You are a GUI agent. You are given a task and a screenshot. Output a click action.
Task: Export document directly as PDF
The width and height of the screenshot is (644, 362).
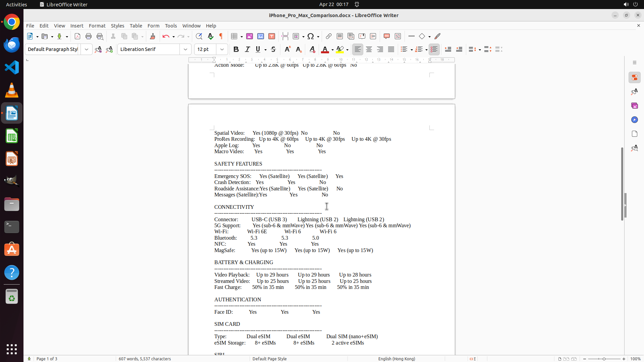(x=77, y=36)
